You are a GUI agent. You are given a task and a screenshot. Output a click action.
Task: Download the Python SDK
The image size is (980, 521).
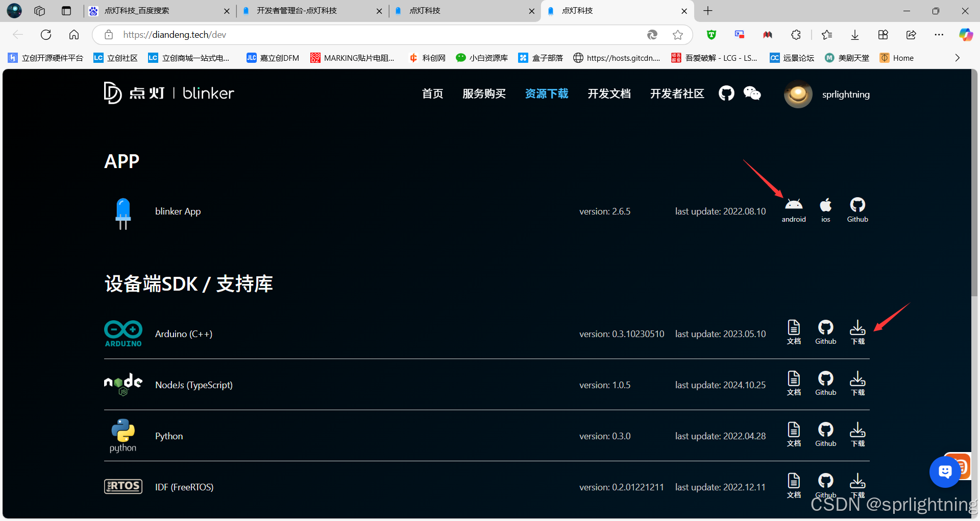click(857, 434)
